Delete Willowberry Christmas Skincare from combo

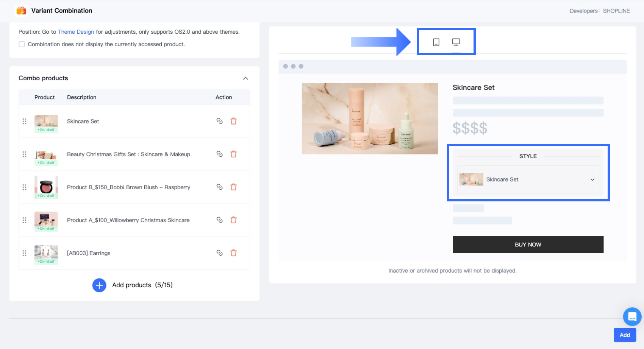tap(234, 220)
